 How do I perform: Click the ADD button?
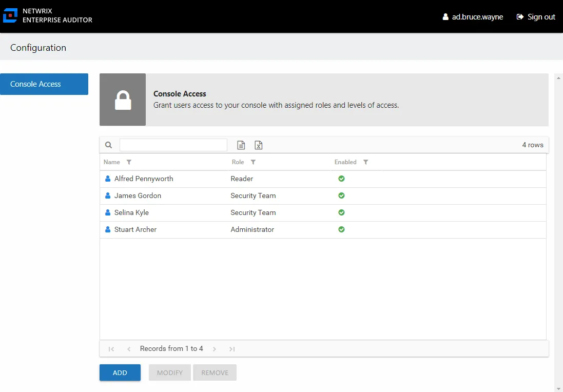pyautogui.click(x=120, y=373)
